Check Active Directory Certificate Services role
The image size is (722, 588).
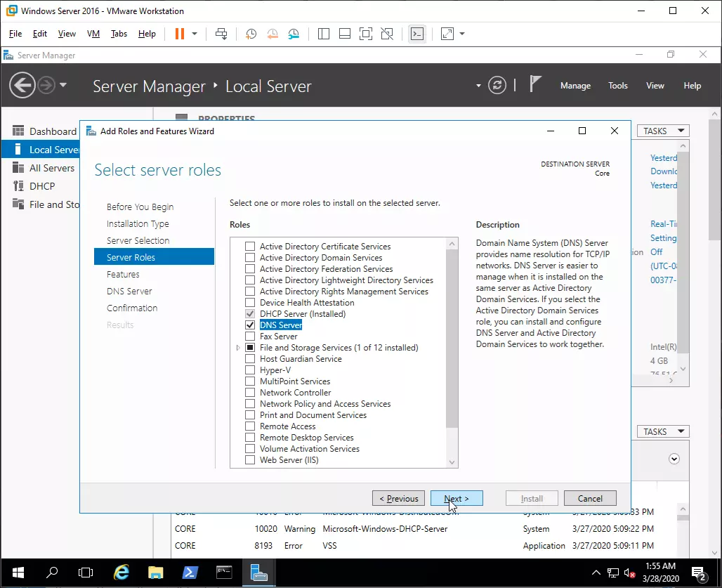tap(250, 247)
